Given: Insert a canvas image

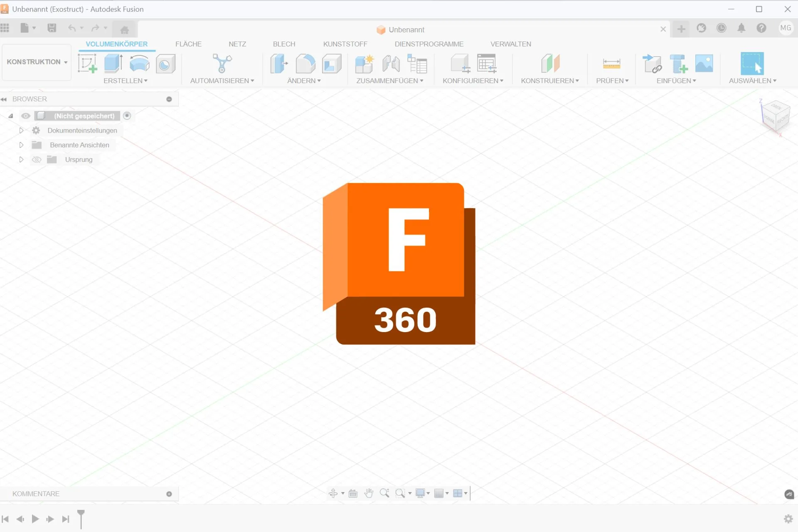Looking at the screenshot, I should 704,64.
